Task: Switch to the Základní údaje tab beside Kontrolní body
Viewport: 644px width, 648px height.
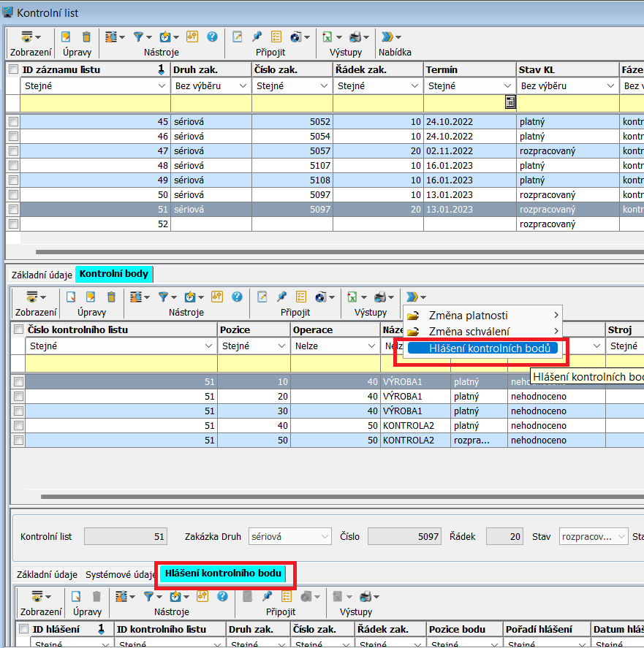Action: click(40, 275)
